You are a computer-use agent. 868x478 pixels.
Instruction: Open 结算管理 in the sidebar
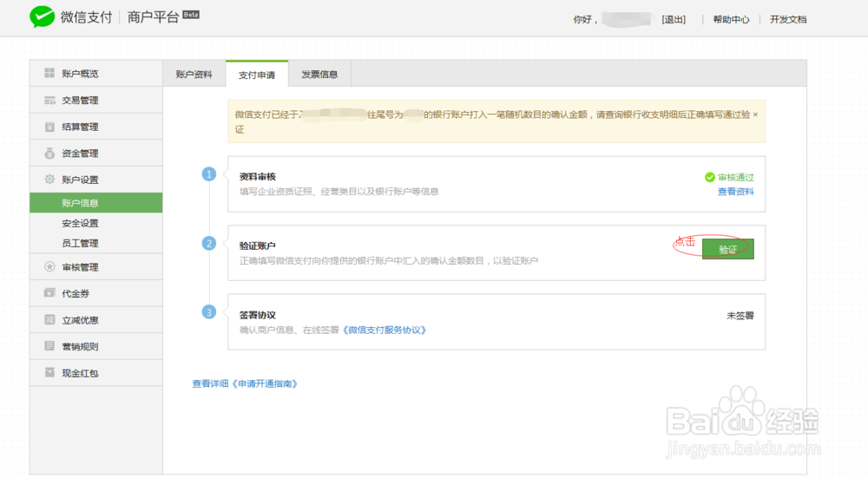click(95, 127)
